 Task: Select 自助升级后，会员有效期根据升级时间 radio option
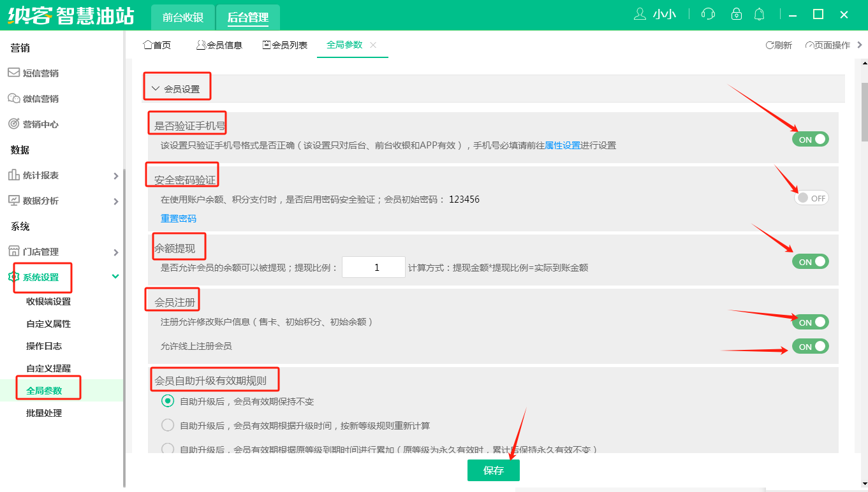click(168, 425)
